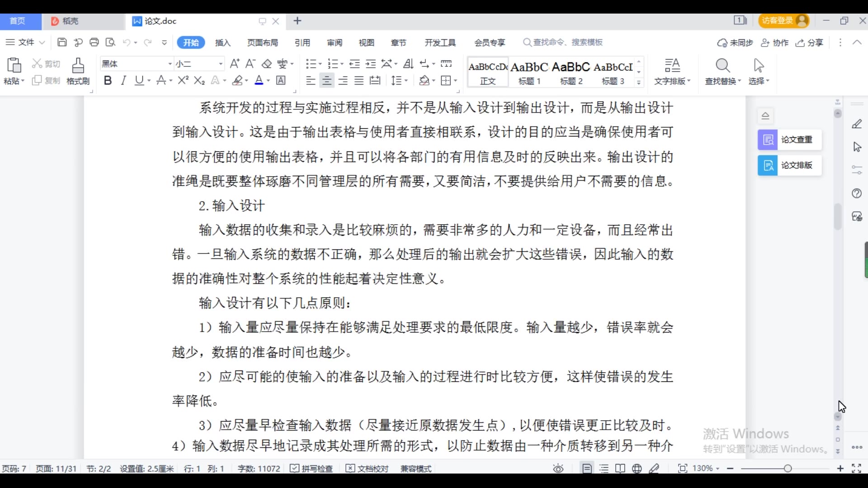The image size is (868, 488).
Task: Toggle center alignment button
Action: point(326,80)
